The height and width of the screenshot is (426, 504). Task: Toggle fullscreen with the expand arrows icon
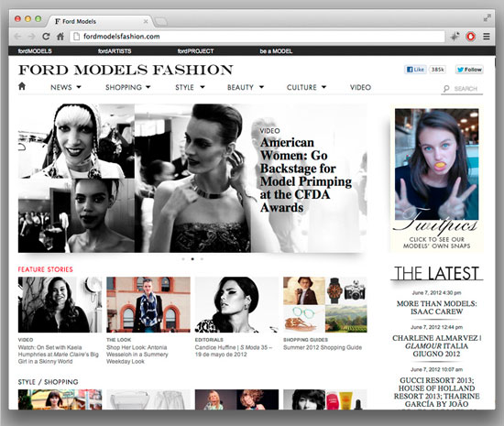coord(488,18)
